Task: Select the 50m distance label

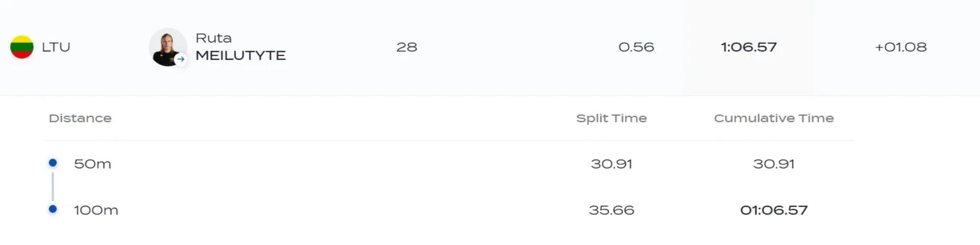Action: (92, 164)
